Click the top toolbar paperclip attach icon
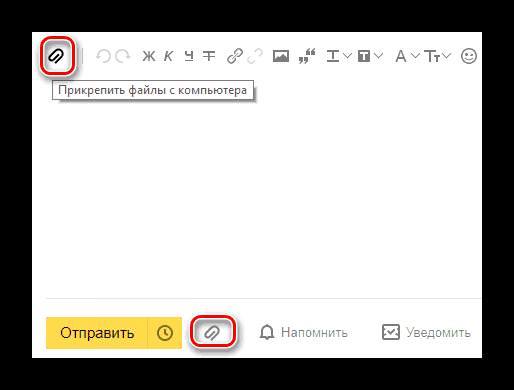The image size is (514, 390). (56, 56)
